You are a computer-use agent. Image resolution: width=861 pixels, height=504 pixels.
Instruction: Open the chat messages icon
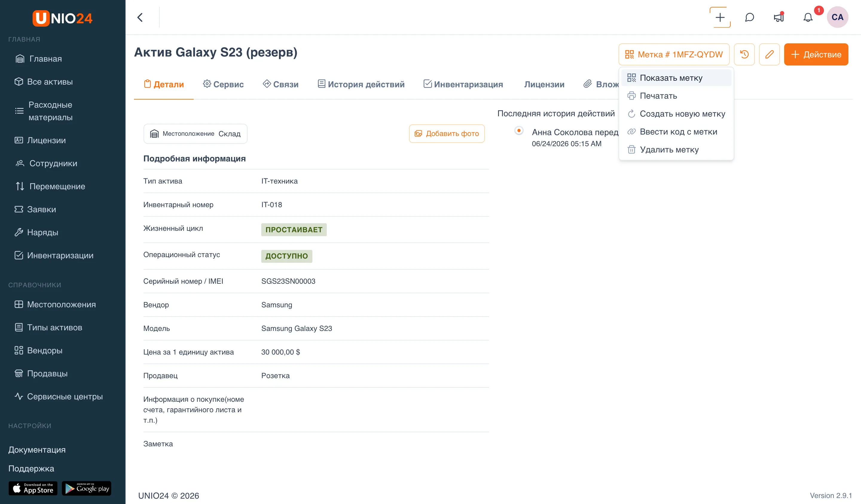click(x=749, y=17)
